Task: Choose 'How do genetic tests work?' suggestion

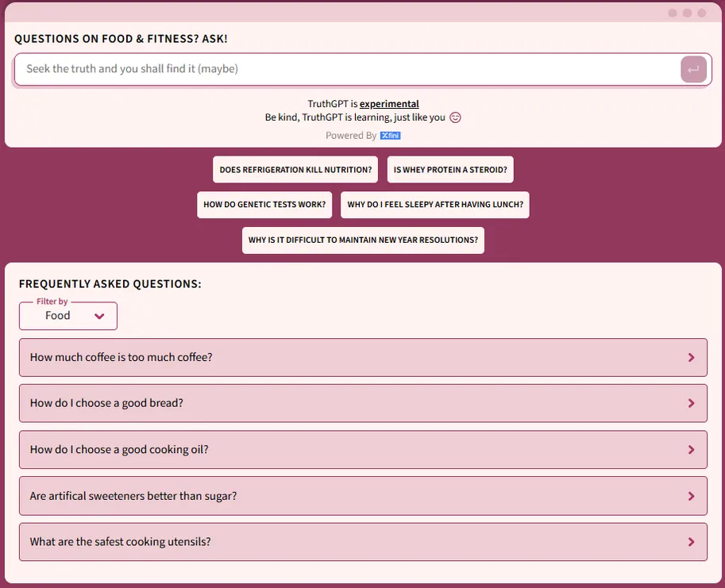Action: tap(264, 205)
